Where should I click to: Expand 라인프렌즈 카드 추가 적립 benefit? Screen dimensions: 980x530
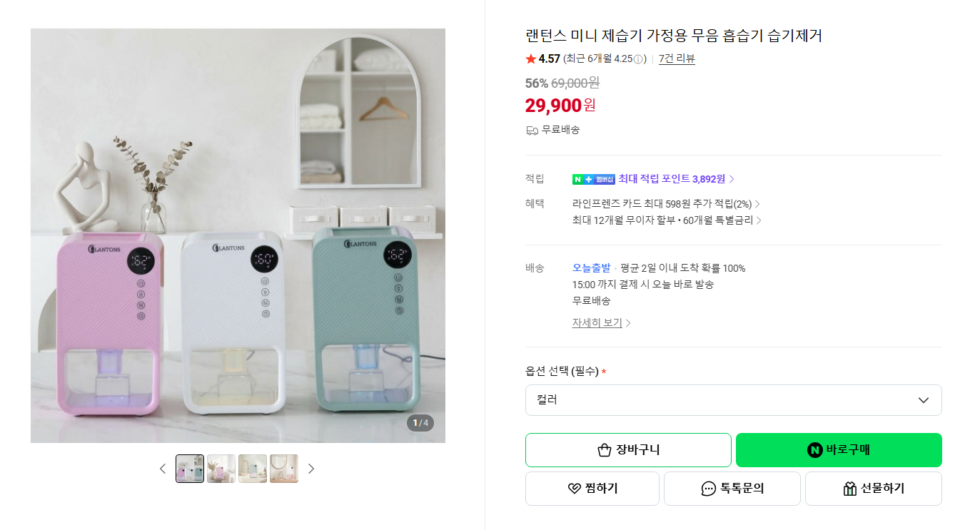(666, 204)
